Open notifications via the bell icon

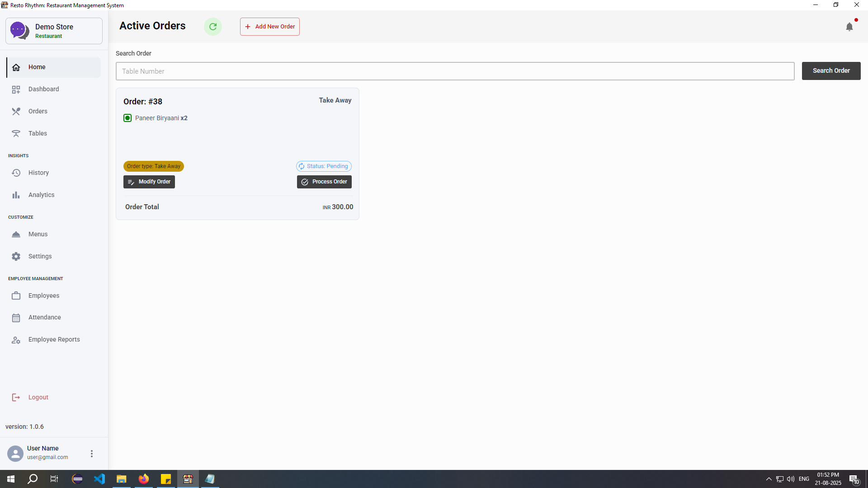tap(850, 27)
